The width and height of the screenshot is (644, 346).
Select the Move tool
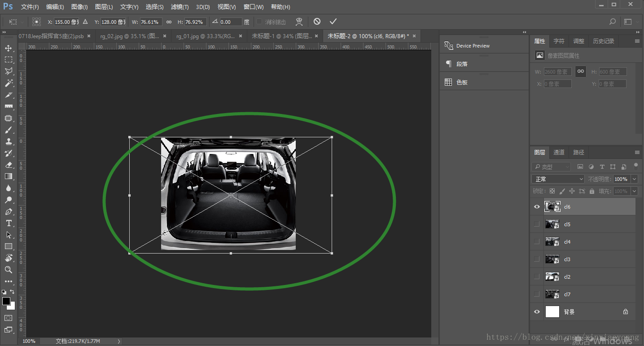[9, 48]
